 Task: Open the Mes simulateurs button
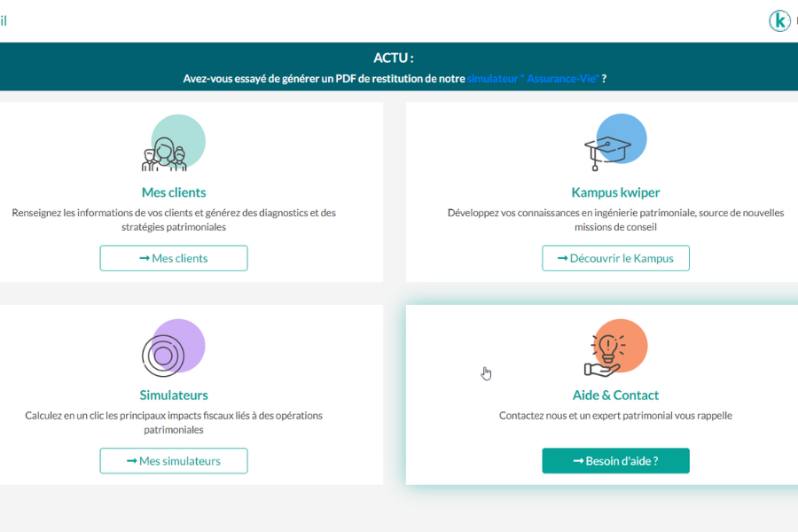(x=174, y=461)
